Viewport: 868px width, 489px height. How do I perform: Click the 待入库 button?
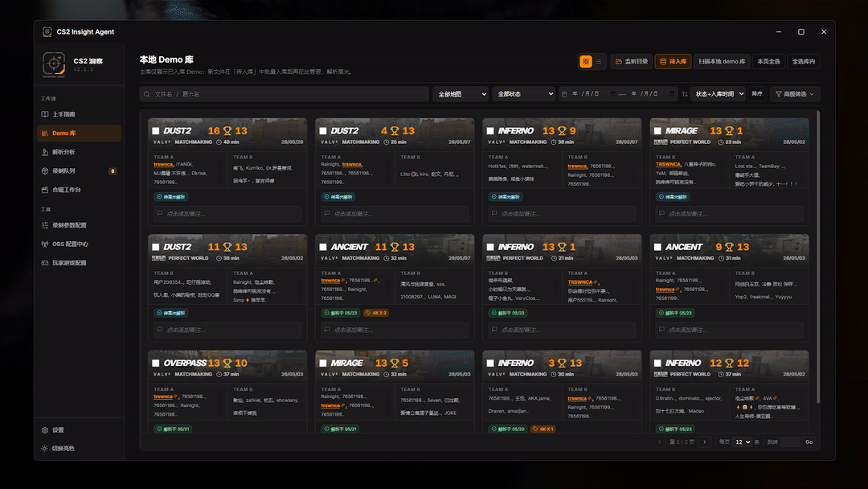[x=674, y=61]
